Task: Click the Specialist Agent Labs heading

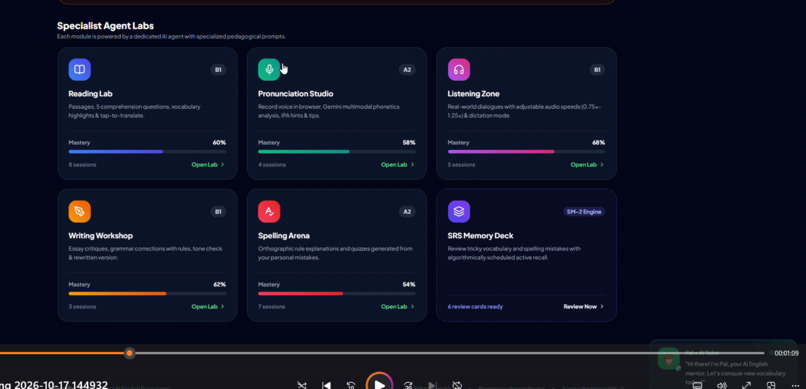Action: point(105,26)
